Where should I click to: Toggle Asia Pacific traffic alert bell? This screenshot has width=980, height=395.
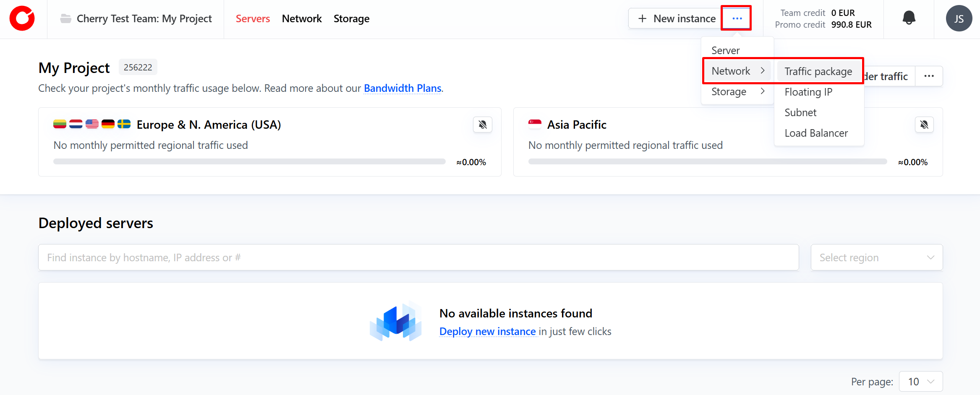924,125
